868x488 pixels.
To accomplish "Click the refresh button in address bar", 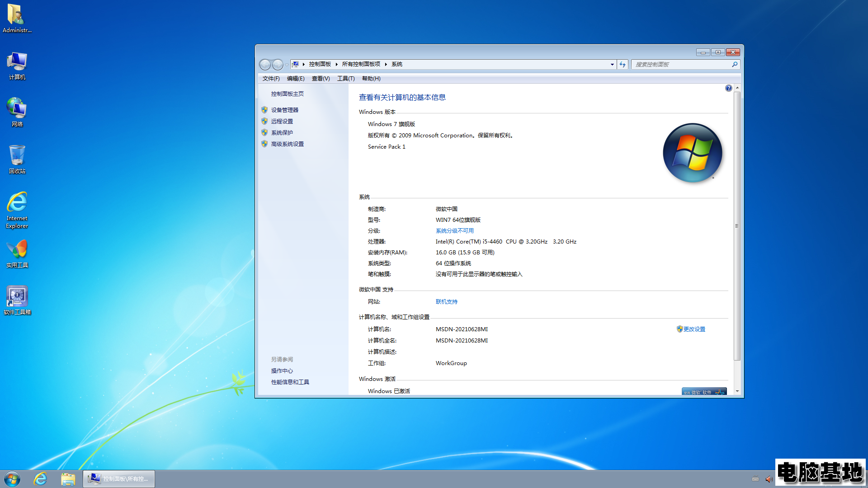I will [623, 64].
